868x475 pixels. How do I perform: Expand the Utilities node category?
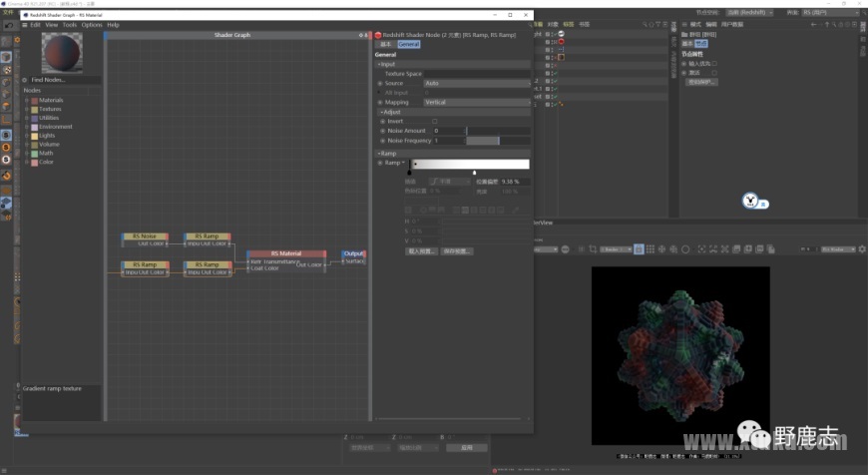27,118
